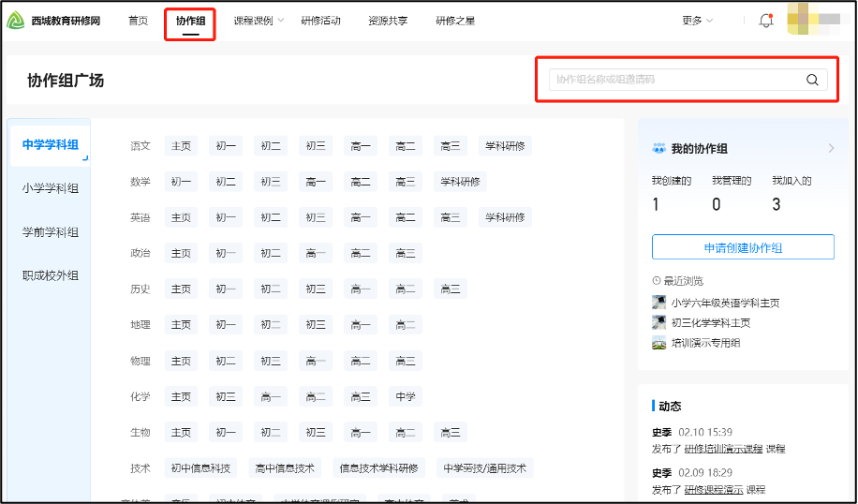Click the search magnifier icon
Viewport: 858px width, 504px height.
pos(812,80)
